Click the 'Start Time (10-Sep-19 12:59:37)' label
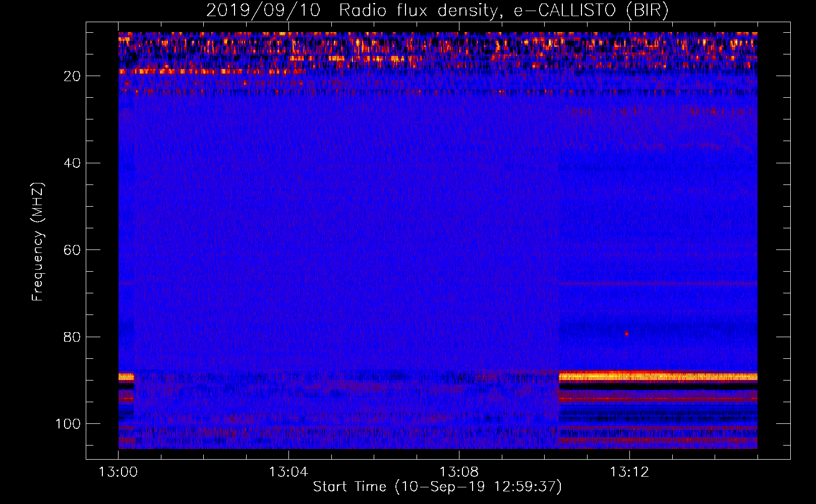The image size is (816, 504). click(437, 487)
